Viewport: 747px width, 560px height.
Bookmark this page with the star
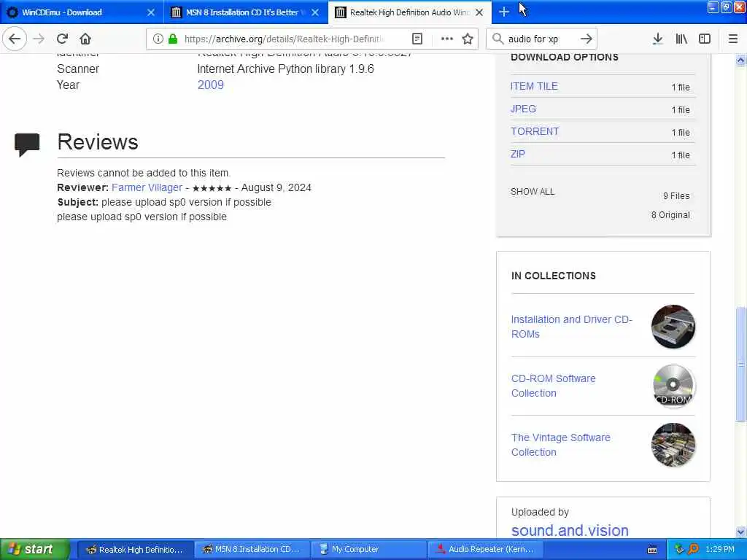(468, 39)
